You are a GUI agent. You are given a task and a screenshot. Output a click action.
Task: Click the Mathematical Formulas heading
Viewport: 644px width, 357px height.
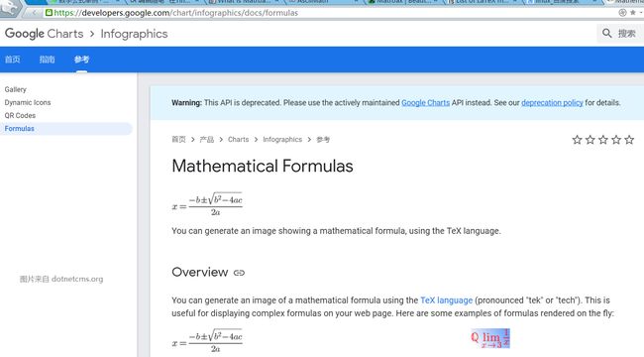point(263,167)
